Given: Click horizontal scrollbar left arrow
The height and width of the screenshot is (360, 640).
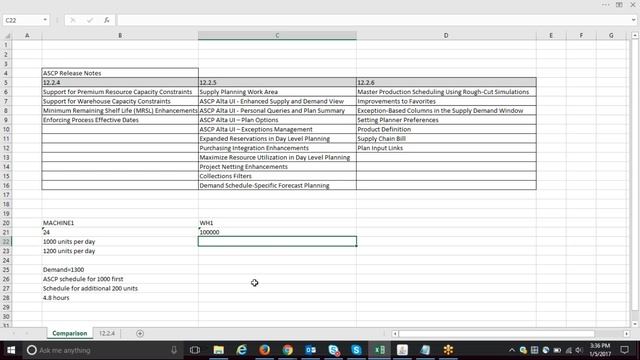Looking at the screenshot, I should pyautogui.click(x=395, y=333).
